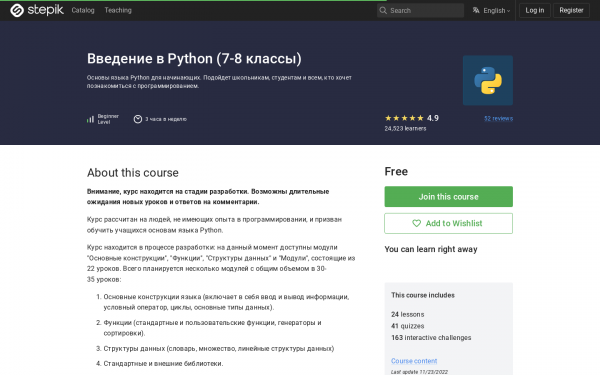Focus the Search input field
This screenshot has width=600, height=375.
420,10
